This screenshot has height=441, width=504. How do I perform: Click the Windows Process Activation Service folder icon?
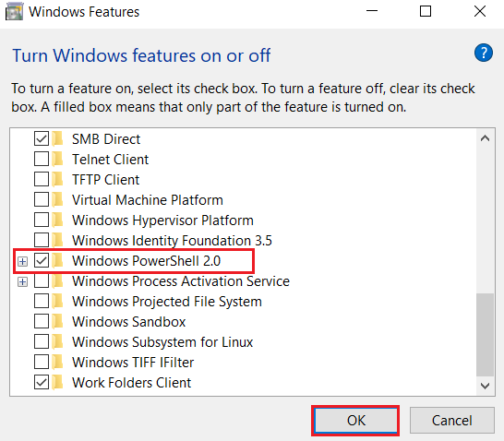point(57,281)
